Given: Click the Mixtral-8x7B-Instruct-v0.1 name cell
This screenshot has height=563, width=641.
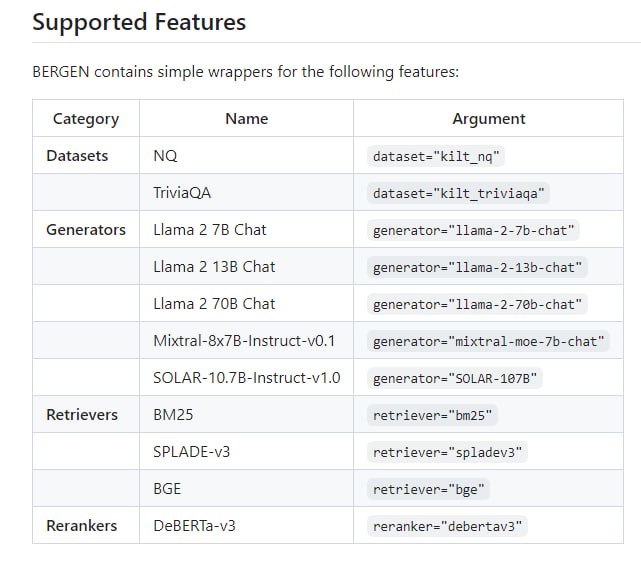Looking at the screenshot, I should [x=244, y=341].
